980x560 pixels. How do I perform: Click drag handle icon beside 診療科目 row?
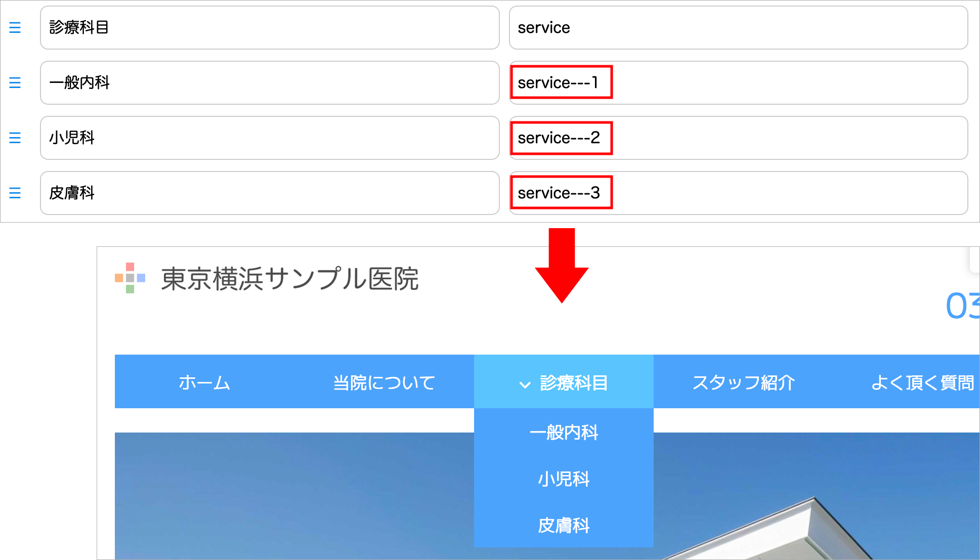point(15,27)
